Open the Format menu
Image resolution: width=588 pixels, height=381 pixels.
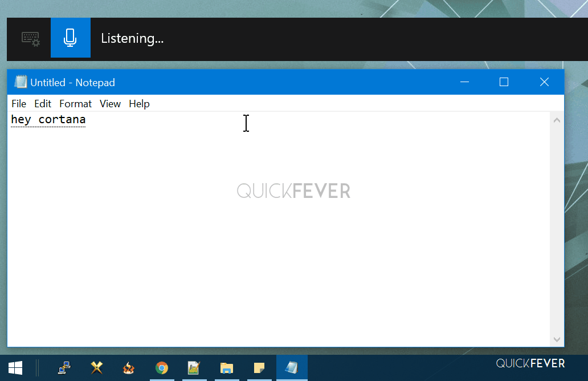coord(75,104)
